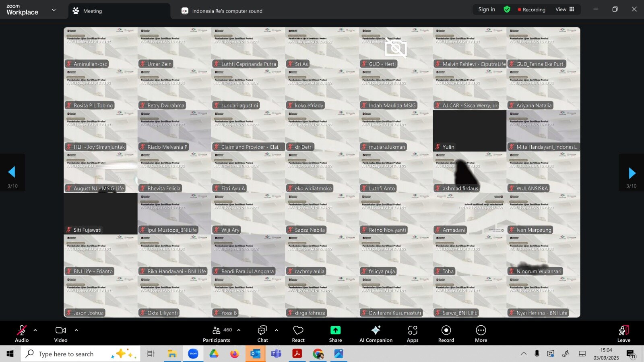Leave the meeting
The height and width of the screenshot is (362, 644).
[x=623, y=333]
